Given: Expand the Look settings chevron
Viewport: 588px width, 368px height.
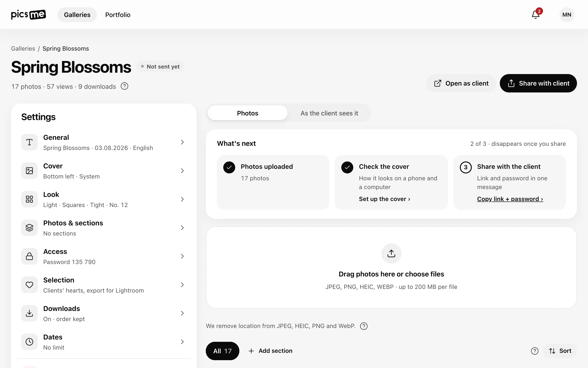Looking at the screenshot, I should coord(182,199).
